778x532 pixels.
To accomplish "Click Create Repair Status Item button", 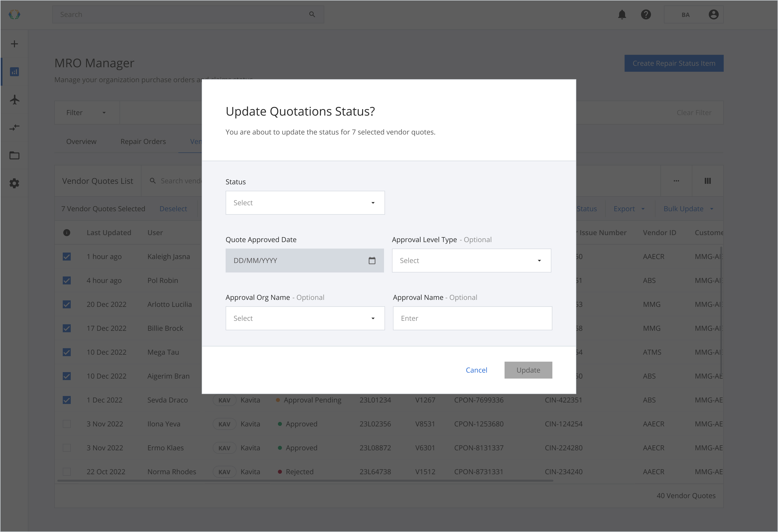I will pyautogui.click(x=674, y=63).
